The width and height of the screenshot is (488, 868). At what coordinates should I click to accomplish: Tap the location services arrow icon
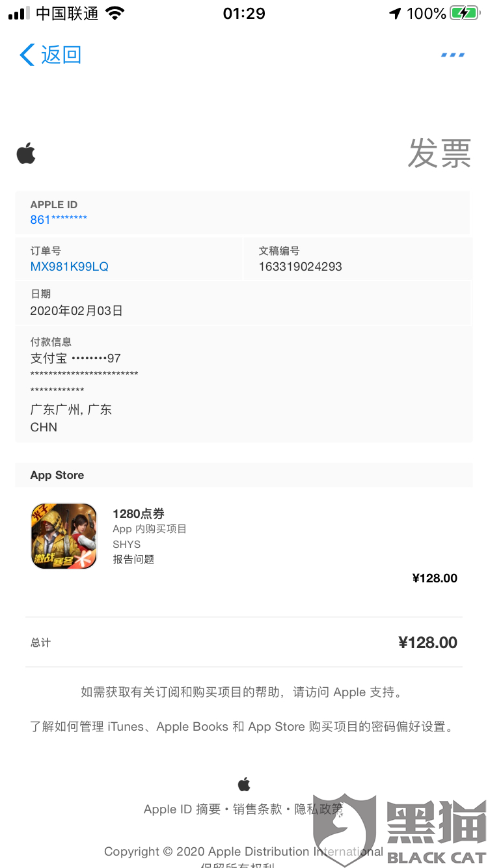395,13
